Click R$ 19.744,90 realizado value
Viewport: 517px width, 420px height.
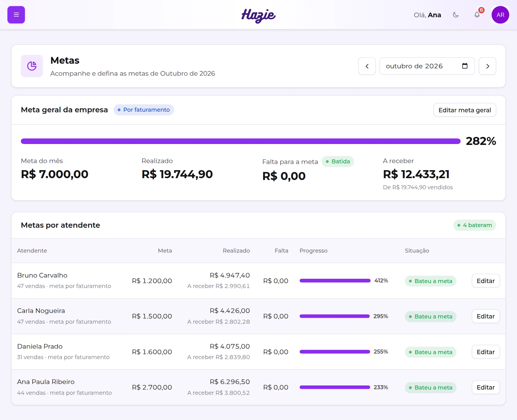pyautogui.click(x=177, y=174)
